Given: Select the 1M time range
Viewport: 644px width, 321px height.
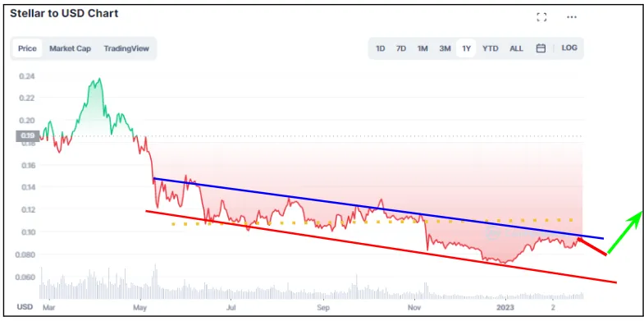Looking at the screenshot, I should click(x=422, y=48).
